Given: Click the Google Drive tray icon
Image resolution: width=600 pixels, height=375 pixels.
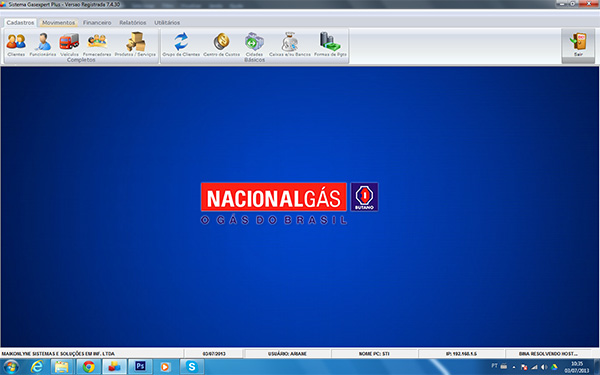Looking at the screenshot, I should tap(554, 367).
